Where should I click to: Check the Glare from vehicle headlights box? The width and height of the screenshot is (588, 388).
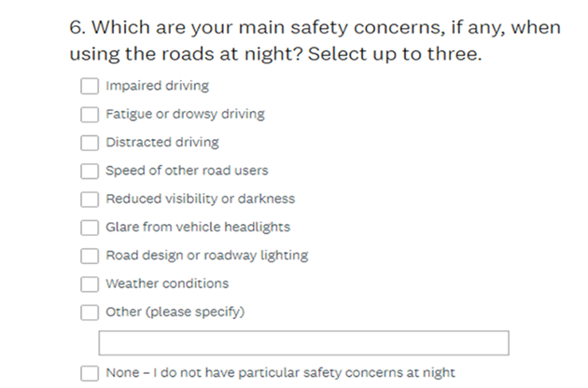pos(89,227)
